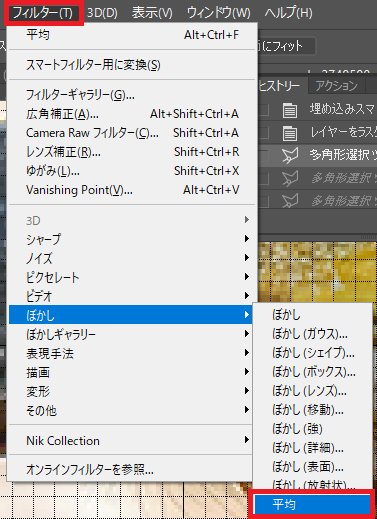Expand the シャープ submenu
The image size is (377, 519).
pyautogui.click(x=132, y=239)
